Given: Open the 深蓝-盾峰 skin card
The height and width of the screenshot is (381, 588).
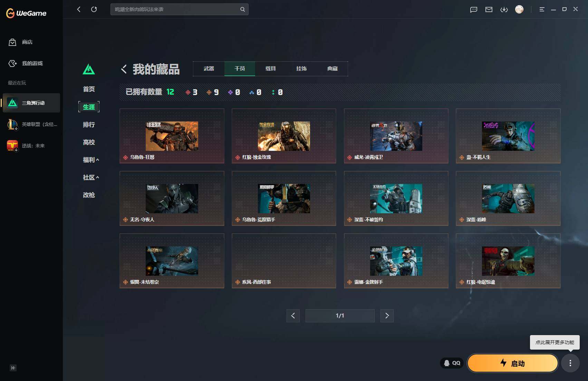Looking at the screenshot, I should tap(508, 198).
